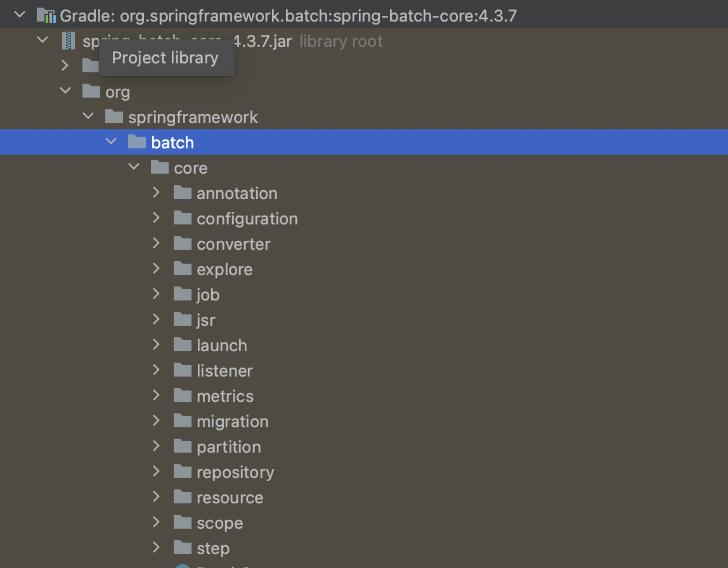Viewport: 728px width, 568px height.
Task: Collapse the batch package chevron
Action: pyautogui.click(x=110, y=141)
